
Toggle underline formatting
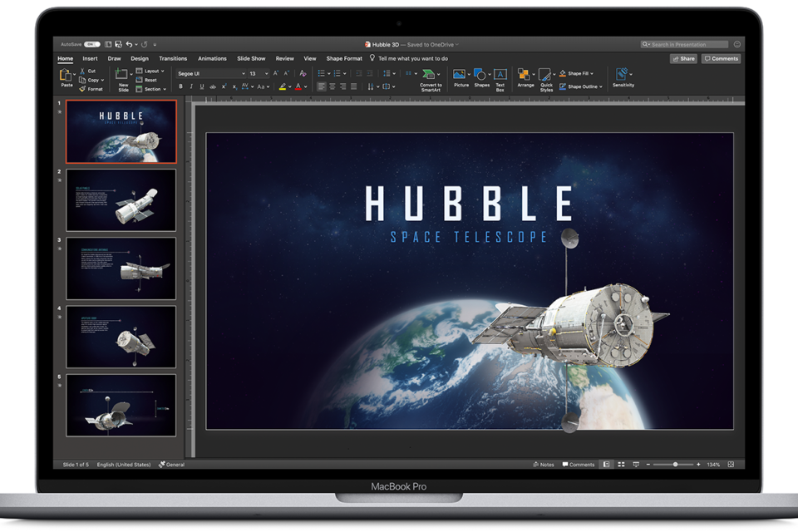coord(200,86)
